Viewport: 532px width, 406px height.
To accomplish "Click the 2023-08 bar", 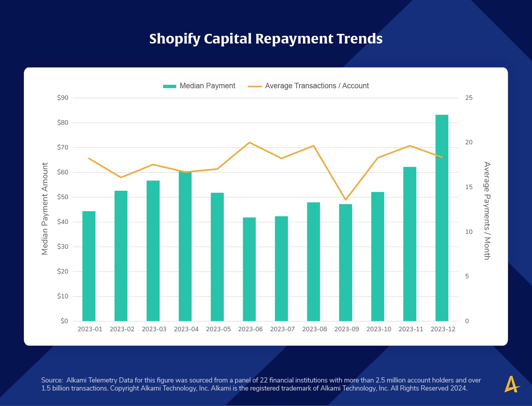I will pos(313,262).
